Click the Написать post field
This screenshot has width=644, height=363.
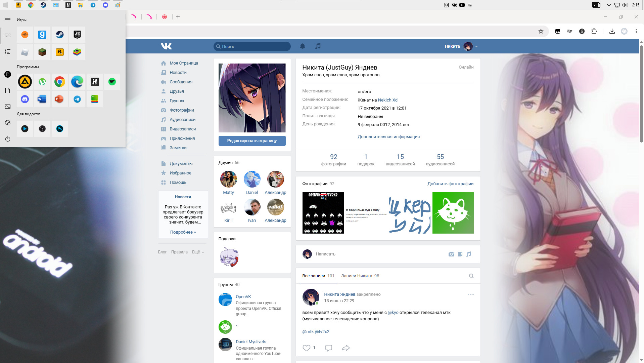click(x=378, y=254)
